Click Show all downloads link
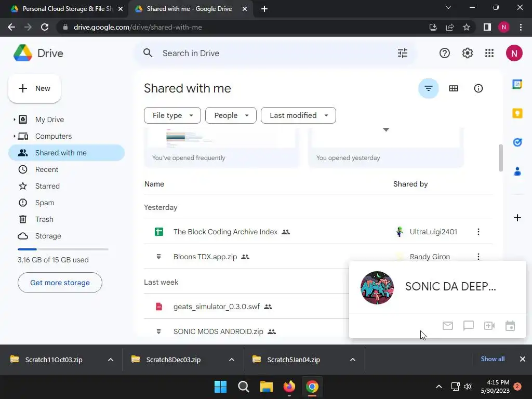The width and height of the screenshot is (532, 399). tap(493, 359)
